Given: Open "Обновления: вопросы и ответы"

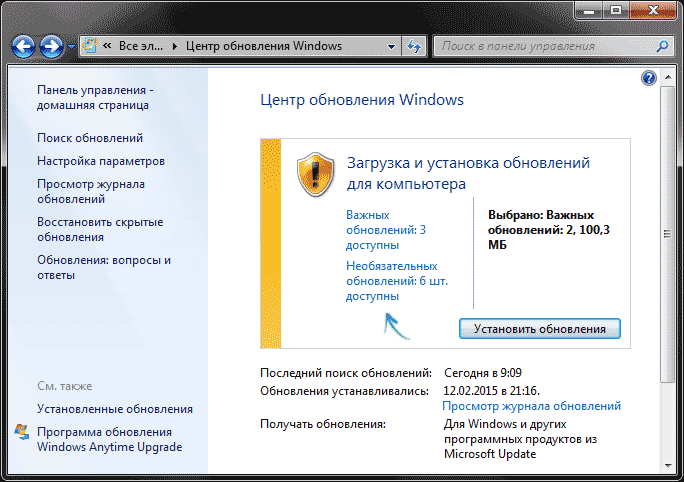Looking at the screenshot, I should (104, 267).
